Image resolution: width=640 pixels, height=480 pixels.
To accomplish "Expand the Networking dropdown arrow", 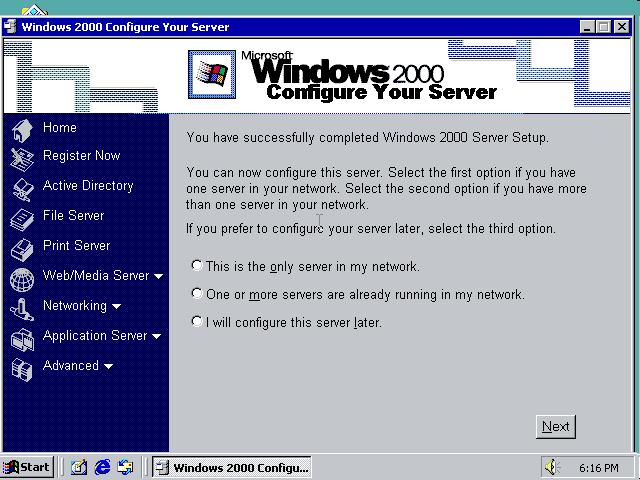I will (x=116, y=306).
